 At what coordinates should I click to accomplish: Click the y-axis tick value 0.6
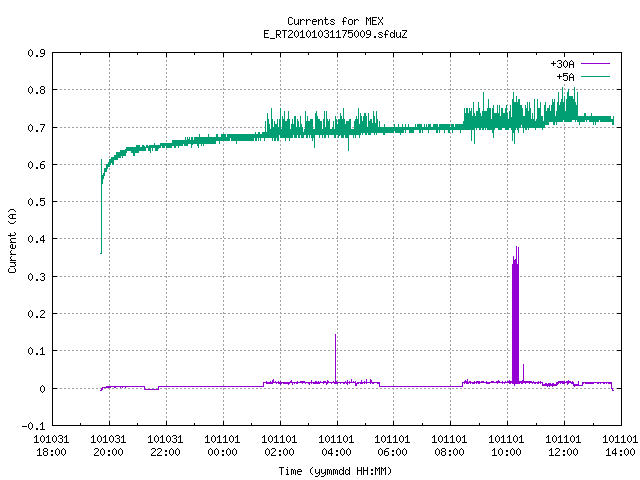click(x=36, y=165)
